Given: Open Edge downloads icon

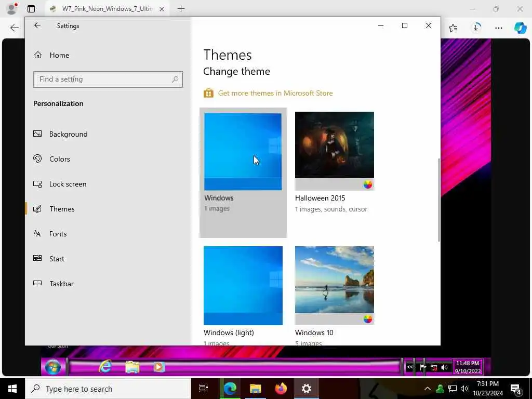Looking at the screenshot, I should tap(476, 28).
